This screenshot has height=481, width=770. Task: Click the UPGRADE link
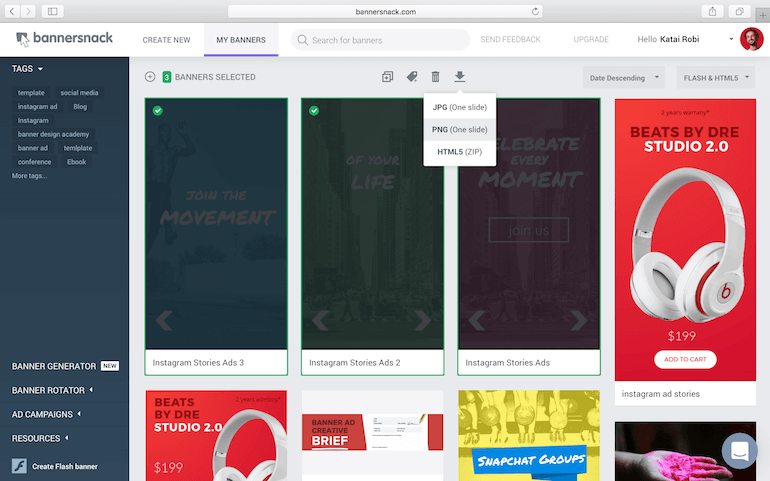click(591, 39)
